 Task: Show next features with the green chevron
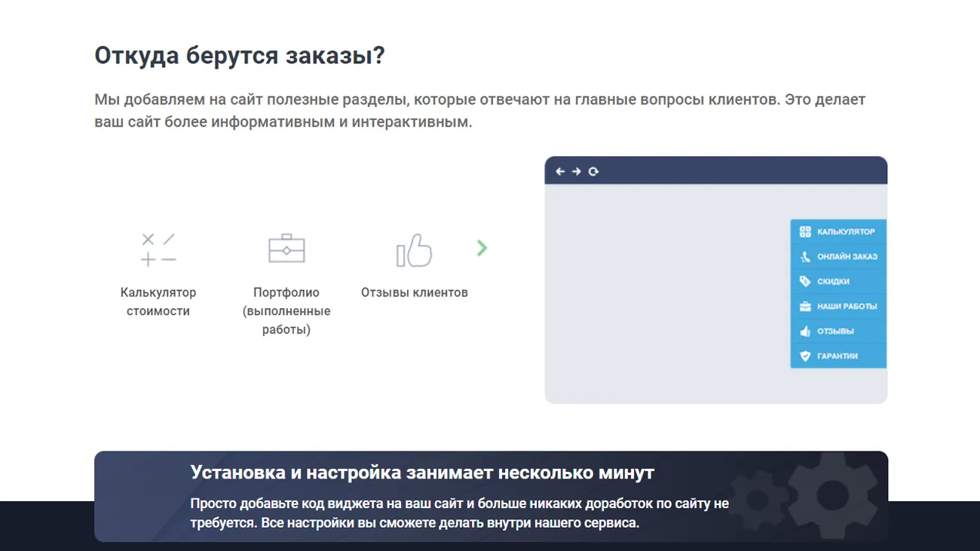tap(482, 248)
